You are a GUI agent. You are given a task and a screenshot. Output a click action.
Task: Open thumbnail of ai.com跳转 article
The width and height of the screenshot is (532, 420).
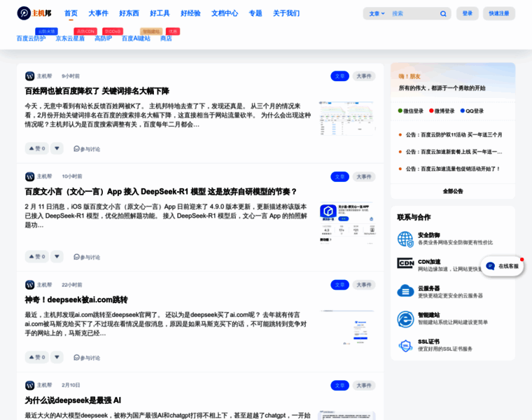347,328
